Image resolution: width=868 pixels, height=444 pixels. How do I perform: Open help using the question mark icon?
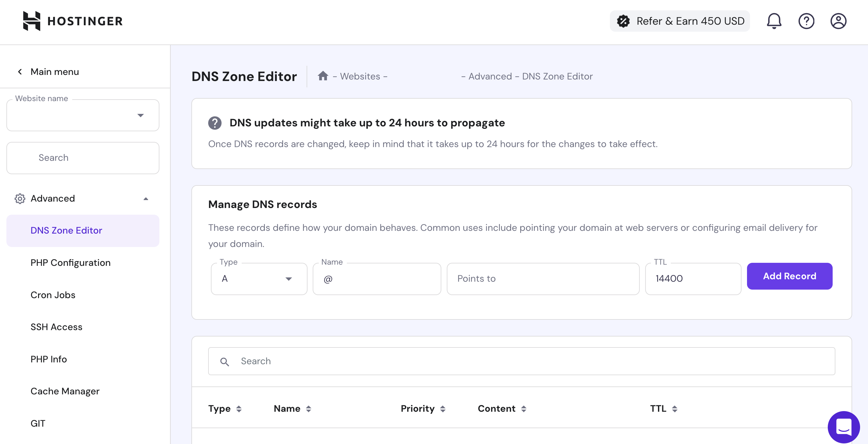click(806, 21)
